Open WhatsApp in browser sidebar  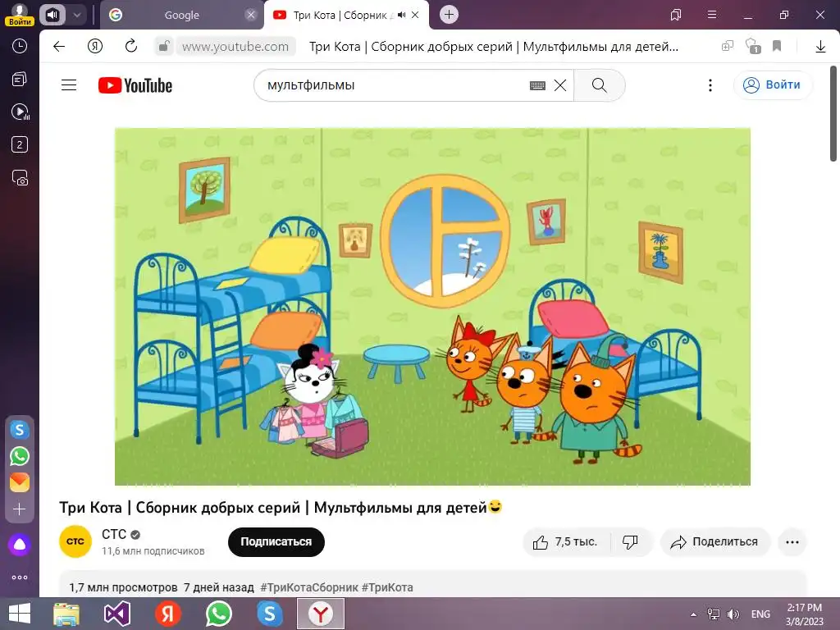[x=20, y=456]
